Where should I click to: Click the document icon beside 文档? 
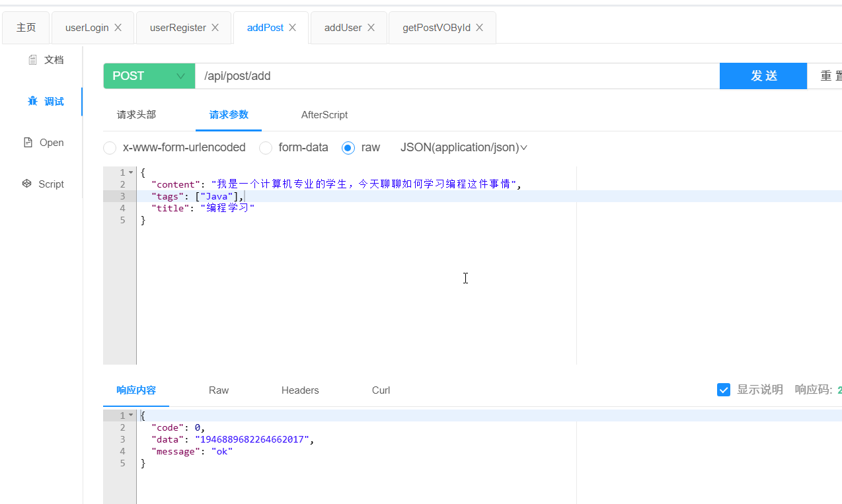pos(32,60)
